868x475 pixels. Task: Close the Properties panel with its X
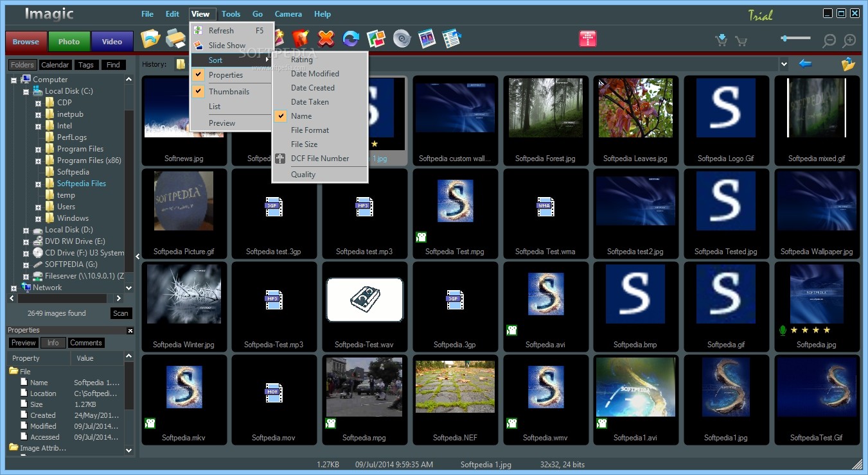(x=130, y=331)
